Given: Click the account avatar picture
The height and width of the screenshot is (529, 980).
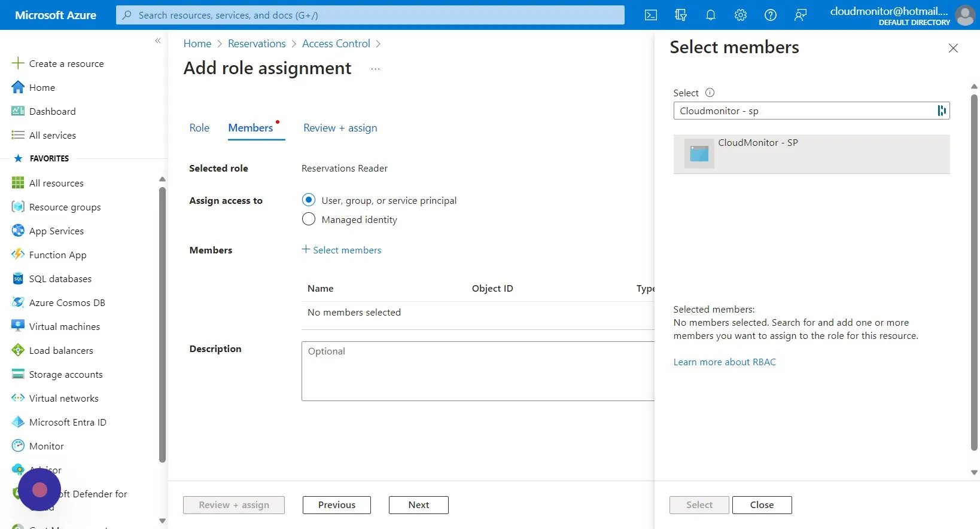Looking at the screenshot, I should coord(965,15).
